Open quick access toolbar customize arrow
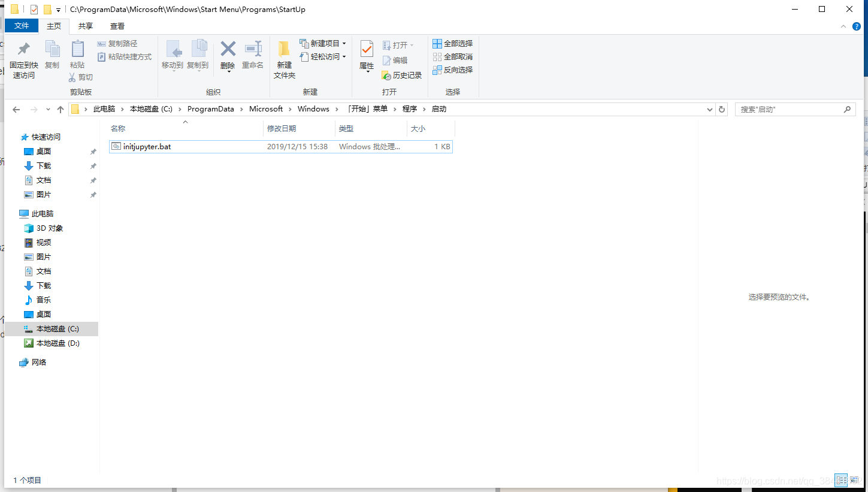This screenshot has height=492, width=868. pyautogui.click(x=58, y=10)
